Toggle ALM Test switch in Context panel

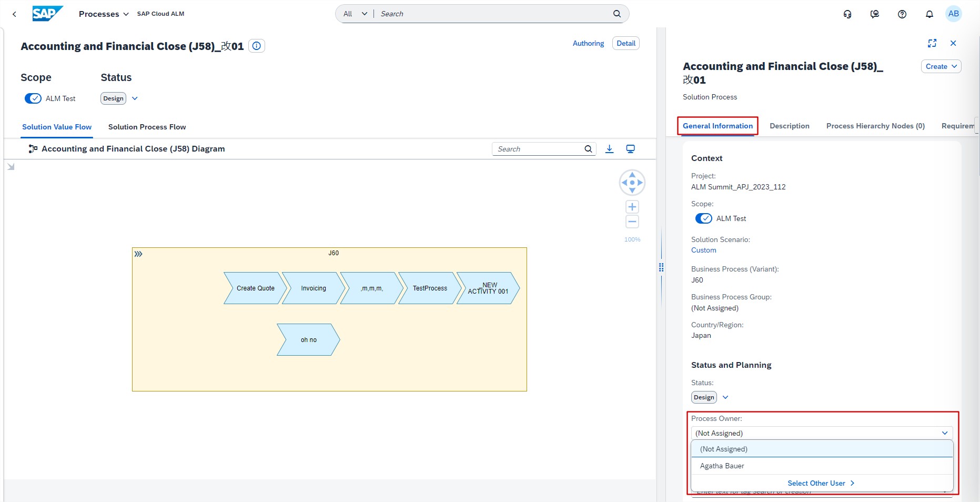(x=703, y=218)
